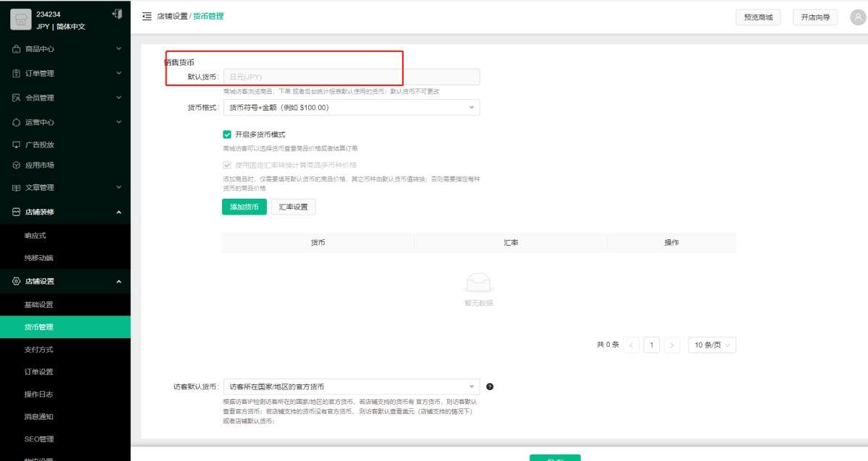Click the 默认货币 input field
The height and width of the screenshot is (461, 868).
pos(351,77)
